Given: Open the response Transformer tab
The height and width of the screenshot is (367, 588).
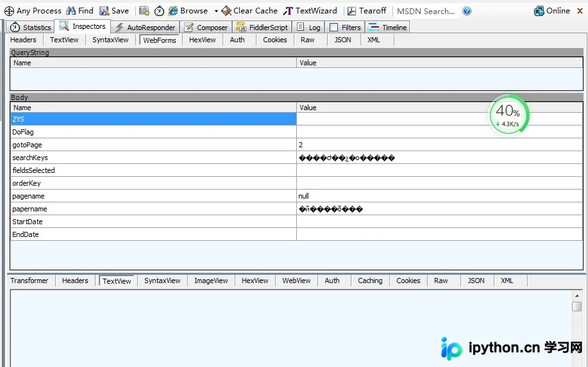Looking at the screenshot, I should click(x=29, y=281).
